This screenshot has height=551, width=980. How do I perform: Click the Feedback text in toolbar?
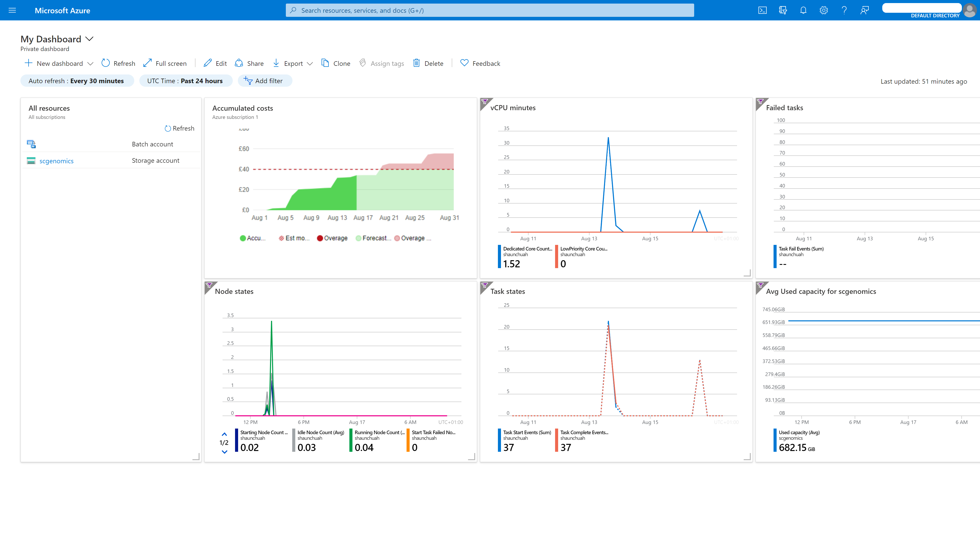point(486,64)
